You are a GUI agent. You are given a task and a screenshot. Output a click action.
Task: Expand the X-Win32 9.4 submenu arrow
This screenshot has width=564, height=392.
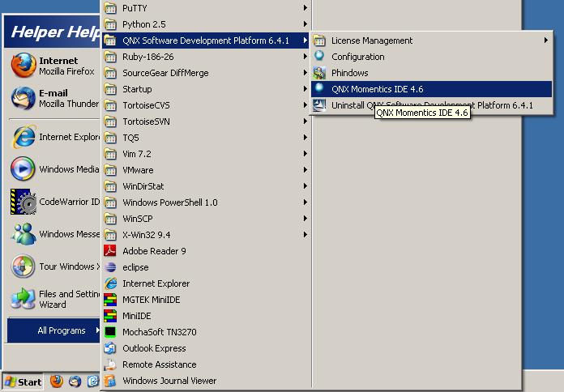305,235
